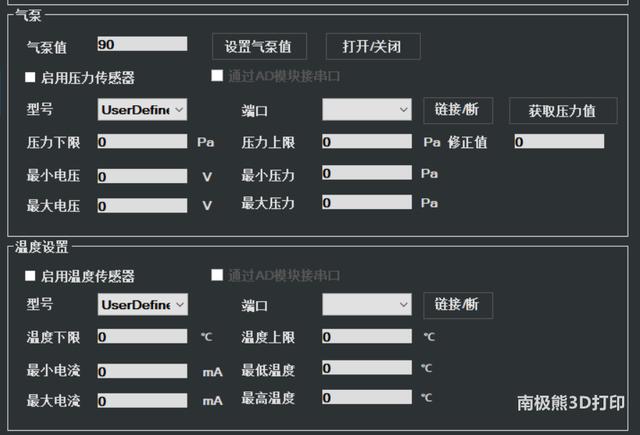The width and height of the screenshot is (640, 435).
Task: Click the 修正值 input field
Action: [x=559, y=141]
